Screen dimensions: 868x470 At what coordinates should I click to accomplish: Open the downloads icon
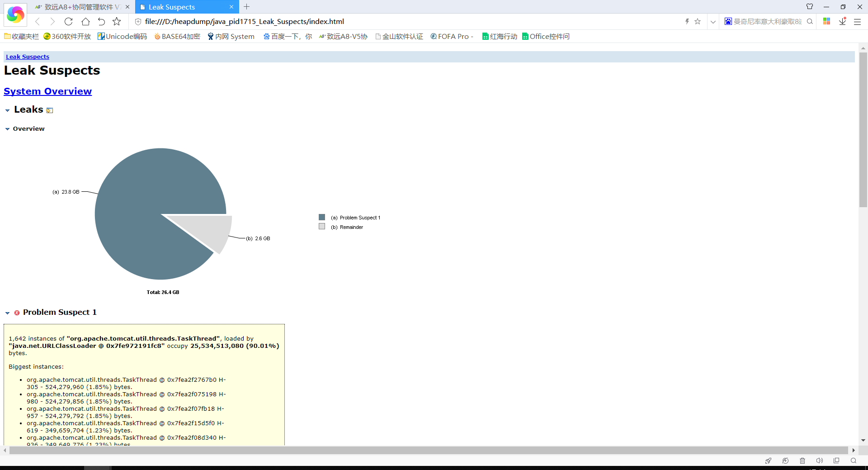pos(843,21)
